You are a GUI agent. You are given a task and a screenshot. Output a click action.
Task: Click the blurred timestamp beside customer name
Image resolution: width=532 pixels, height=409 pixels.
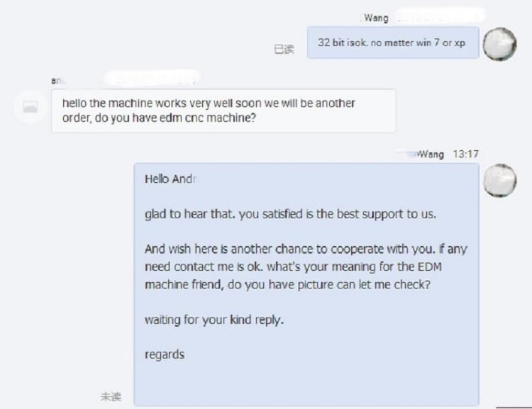[x=151, y=79]
